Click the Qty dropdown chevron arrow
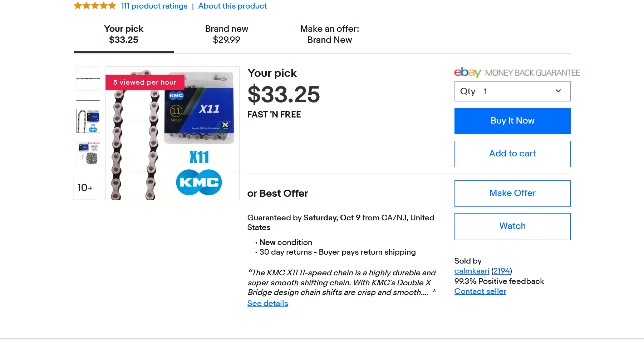Viewport: 644px width, 340px height. (x=558, y=91)
